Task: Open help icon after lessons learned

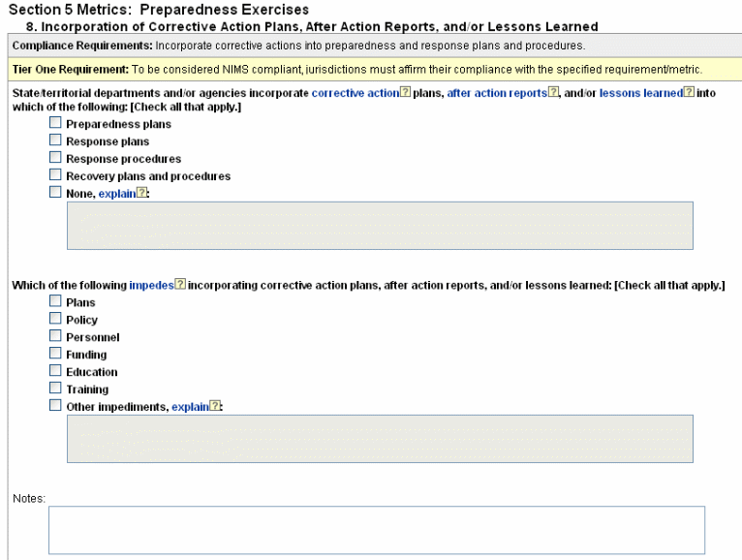Action: [x=689, y=93]
